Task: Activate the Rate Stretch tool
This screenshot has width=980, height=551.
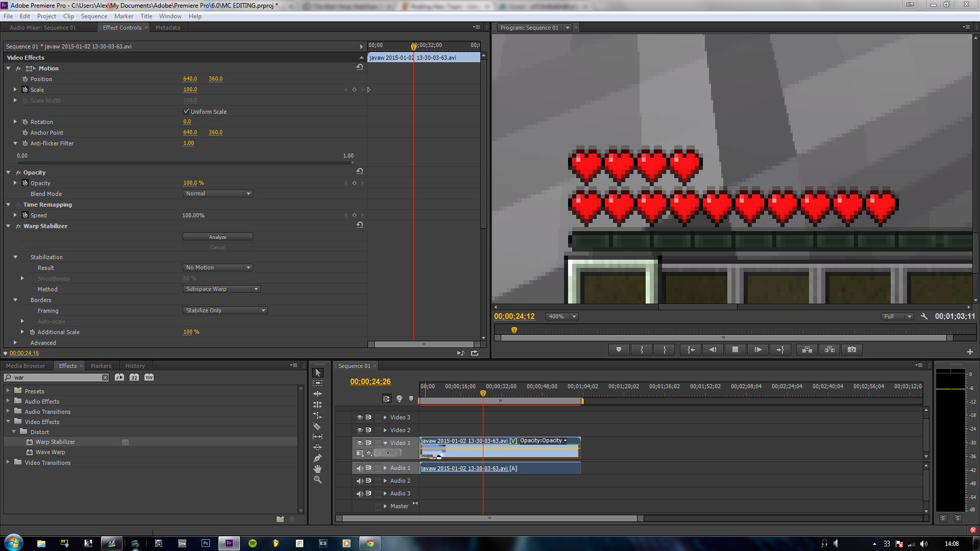Action: (317, 415)
